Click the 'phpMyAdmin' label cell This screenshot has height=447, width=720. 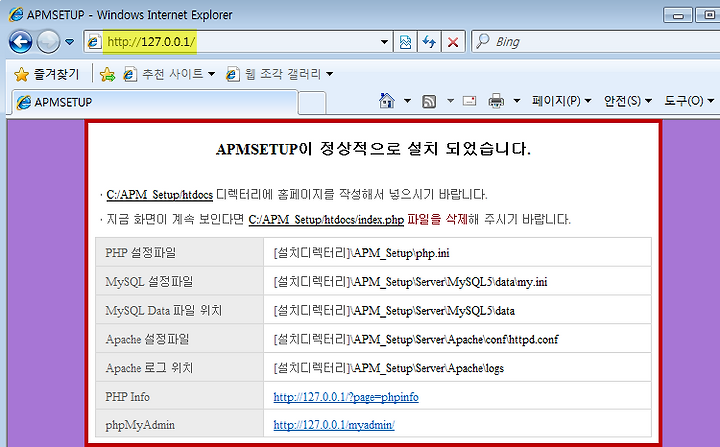[x=180, y=424]
